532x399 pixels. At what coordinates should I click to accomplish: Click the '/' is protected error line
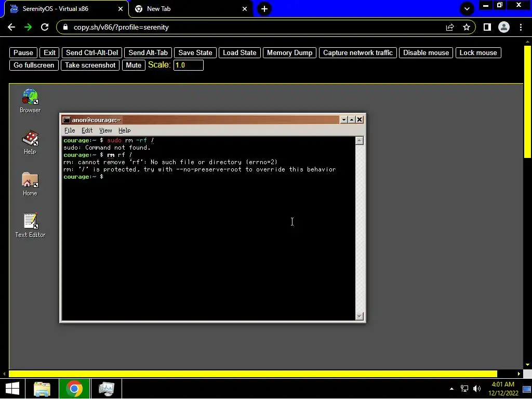coord(199,169)
